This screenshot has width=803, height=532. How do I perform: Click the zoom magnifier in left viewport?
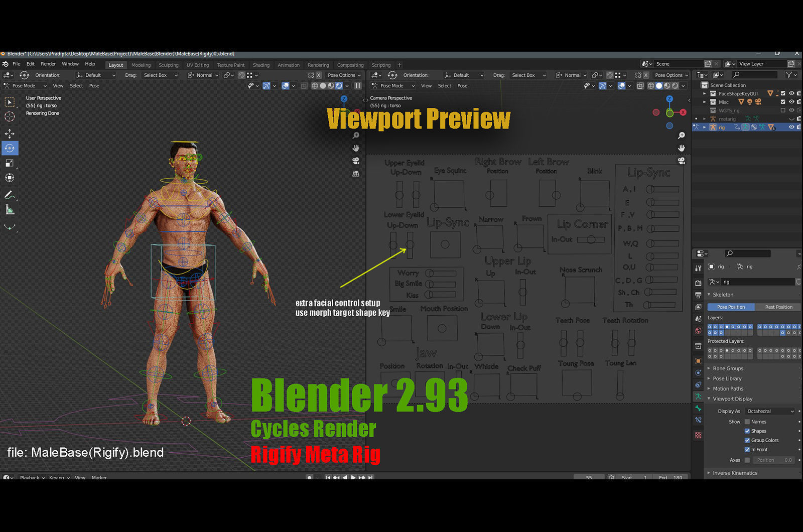356,136
